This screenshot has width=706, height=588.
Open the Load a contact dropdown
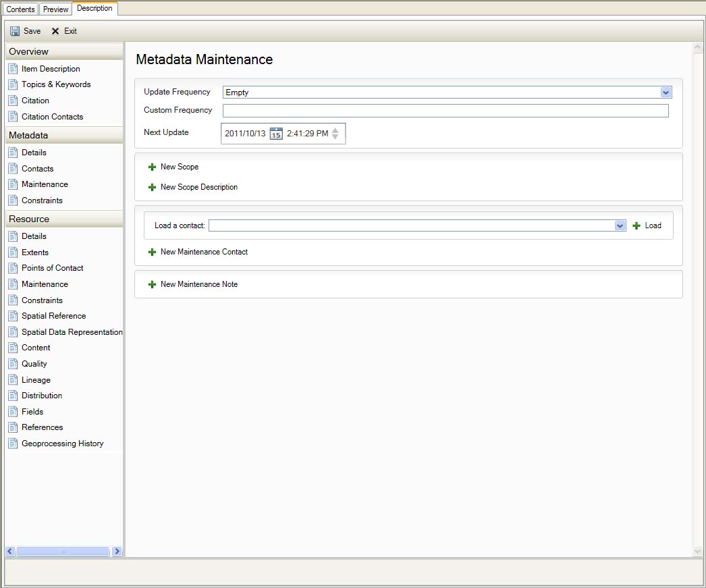point(620,225)
